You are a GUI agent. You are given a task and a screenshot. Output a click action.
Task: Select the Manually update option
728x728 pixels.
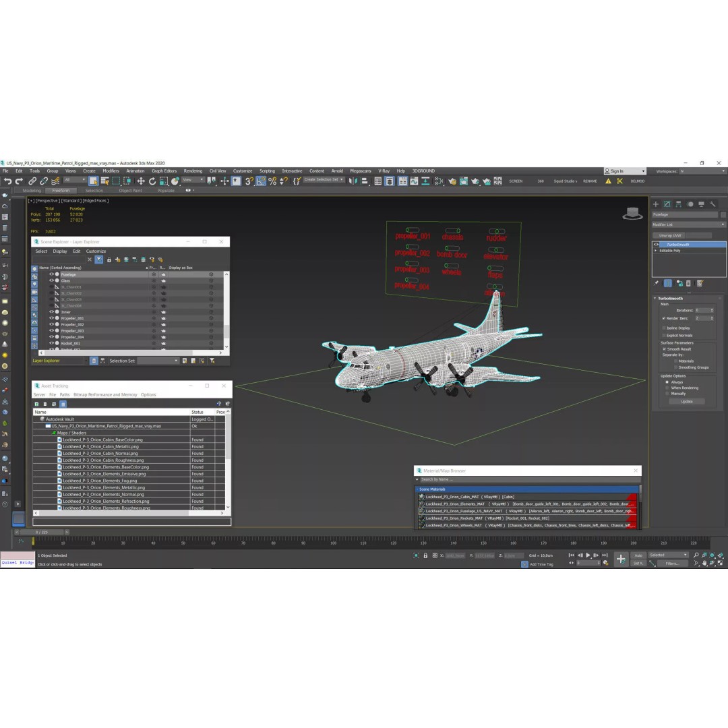pyautogui.click(x=667, y=393)
